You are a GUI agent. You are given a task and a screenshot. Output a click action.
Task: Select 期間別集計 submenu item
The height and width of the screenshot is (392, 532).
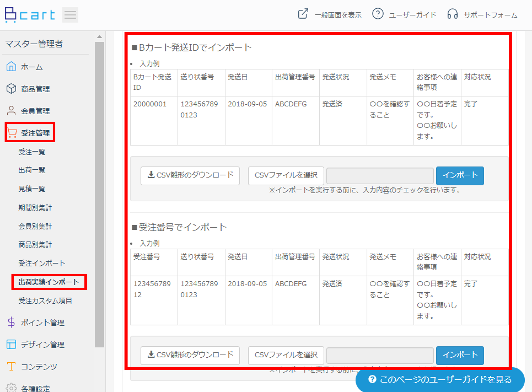[35, 208]
